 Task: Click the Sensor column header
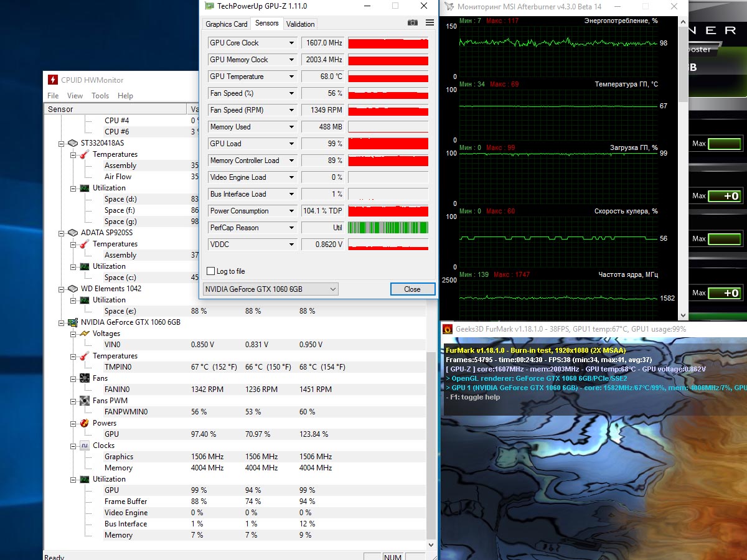[x=115, y=110]
